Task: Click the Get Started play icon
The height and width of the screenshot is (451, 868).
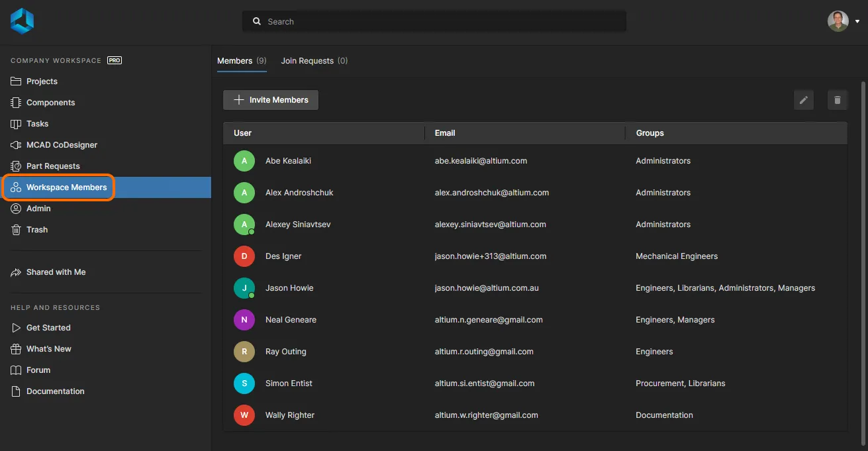Action: point(17,328)
